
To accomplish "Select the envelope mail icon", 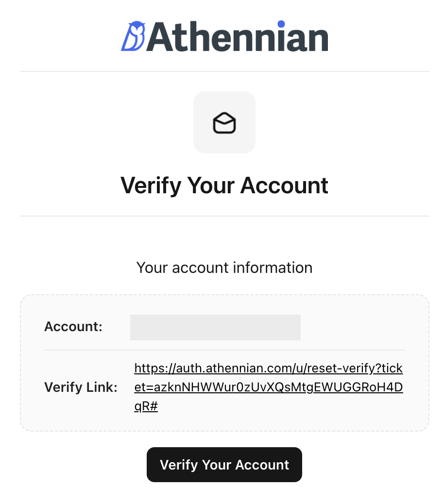I will [224, 122].
